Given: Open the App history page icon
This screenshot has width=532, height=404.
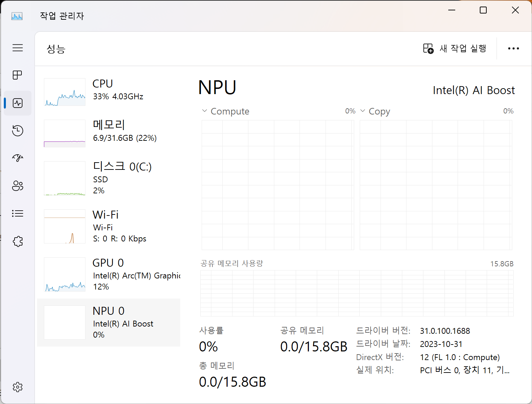Looking at the screenshot, I should pos(18,130).
